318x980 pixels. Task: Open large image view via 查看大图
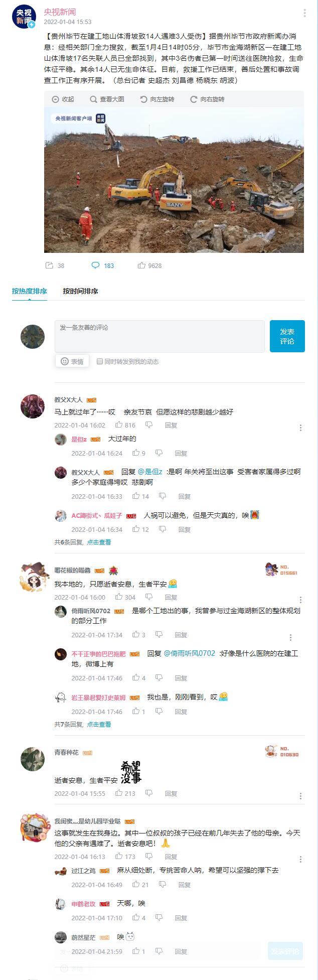[107, 99]
